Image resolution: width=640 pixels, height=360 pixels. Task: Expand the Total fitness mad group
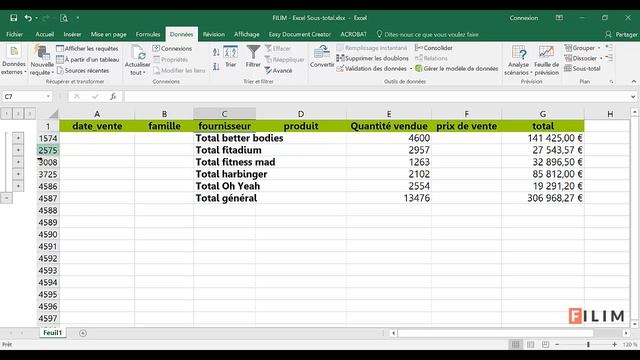pyautogui.click(x=18, y=162)
